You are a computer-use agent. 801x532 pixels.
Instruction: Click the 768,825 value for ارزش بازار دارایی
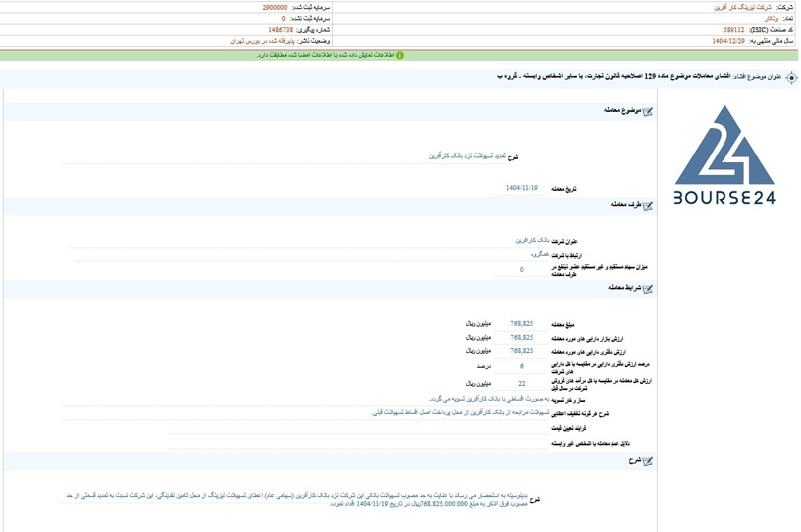coord(521,337)
